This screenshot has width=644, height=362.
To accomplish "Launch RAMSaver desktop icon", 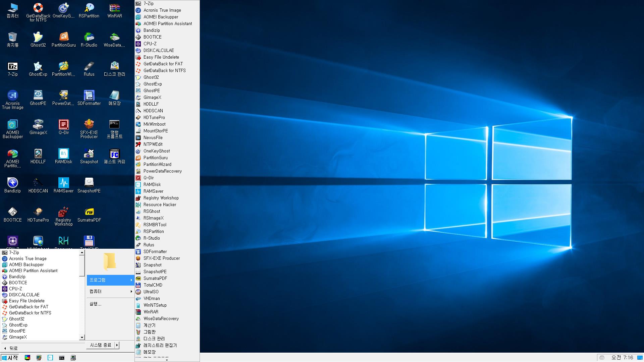I will coord(64,185).
